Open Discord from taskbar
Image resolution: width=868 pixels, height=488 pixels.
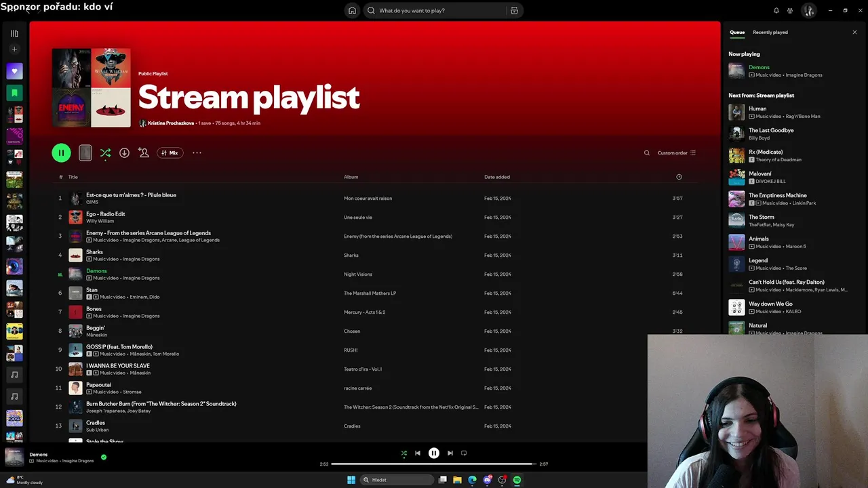tap(487, 480)
